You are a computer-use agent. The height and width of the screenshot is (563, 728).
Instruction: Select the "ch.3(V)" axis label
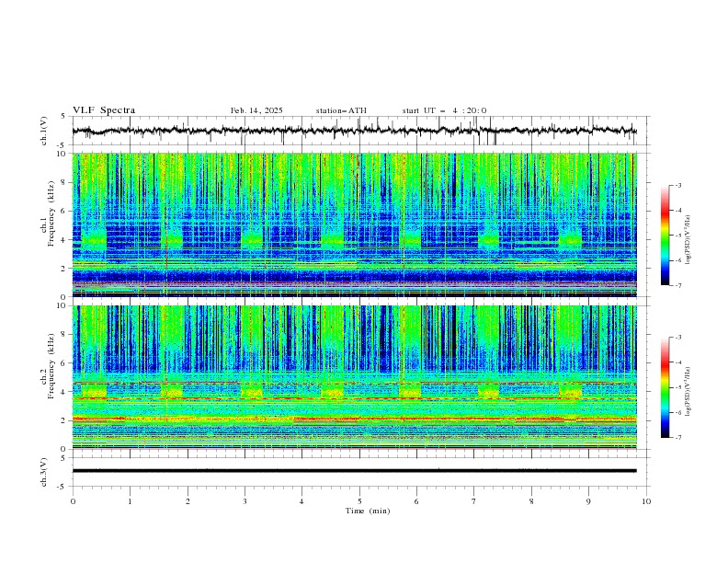pos(44,472)
